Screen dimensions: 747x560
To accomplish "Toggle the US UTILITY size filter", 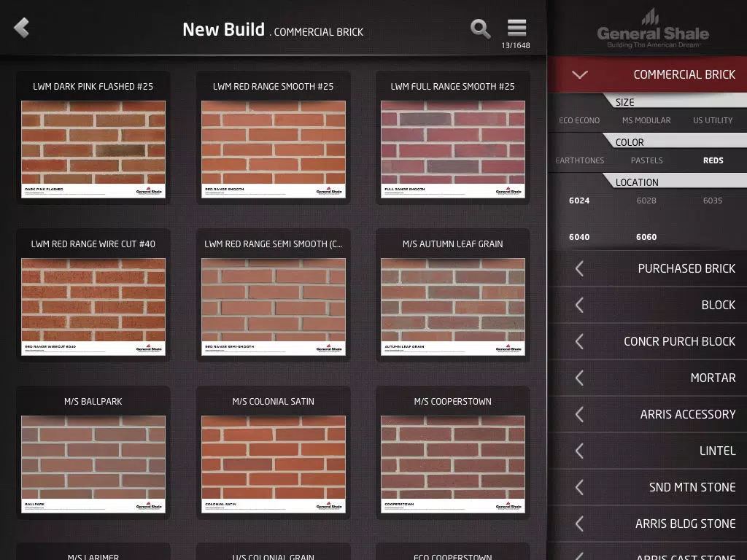I will click(x=713, y=120).
